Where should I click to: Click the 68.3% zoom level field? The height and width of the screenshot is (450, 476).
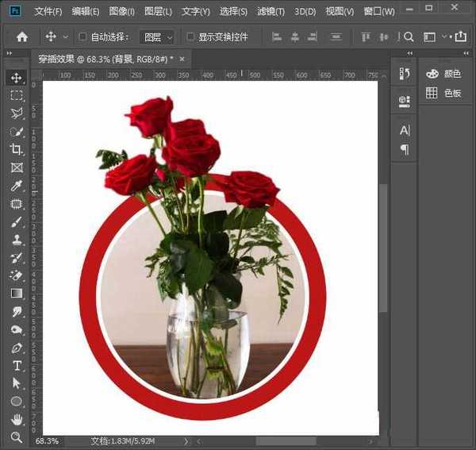pos(46,440)
